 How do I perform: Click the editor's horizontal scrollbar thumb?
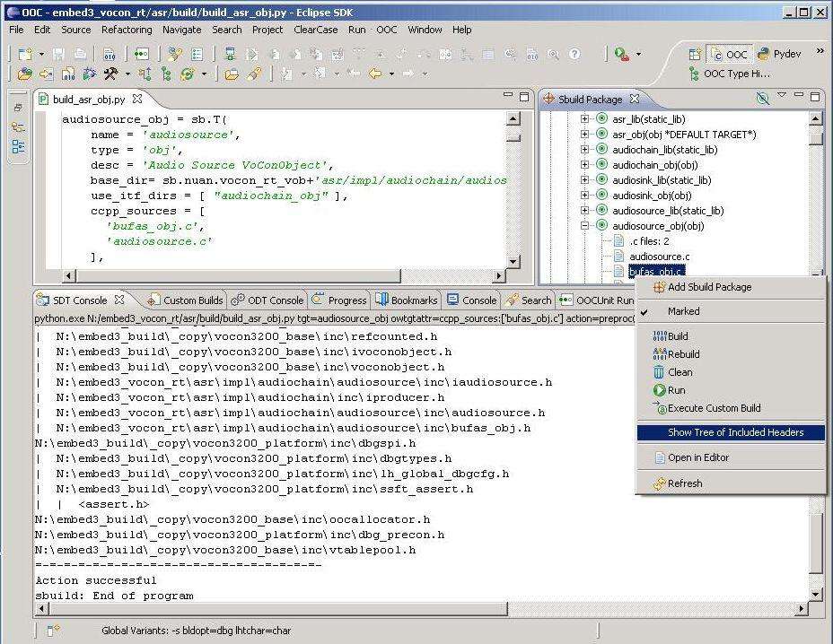pyautogui.click(x=238, y=276)
